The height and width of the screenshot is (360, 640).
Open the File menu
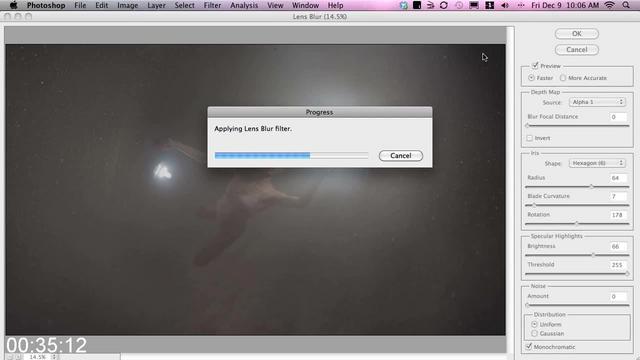[80, 5]
